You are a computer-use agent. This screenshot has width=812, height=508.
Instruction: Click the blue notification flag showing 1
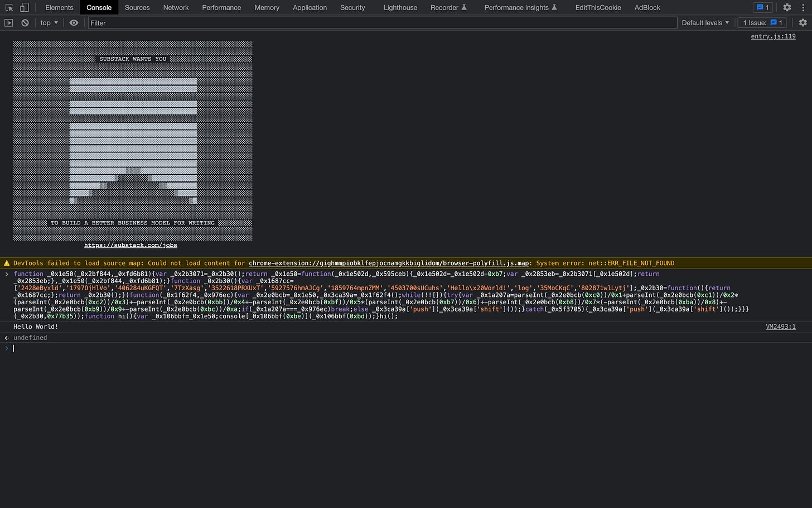[x=762, y=7]
